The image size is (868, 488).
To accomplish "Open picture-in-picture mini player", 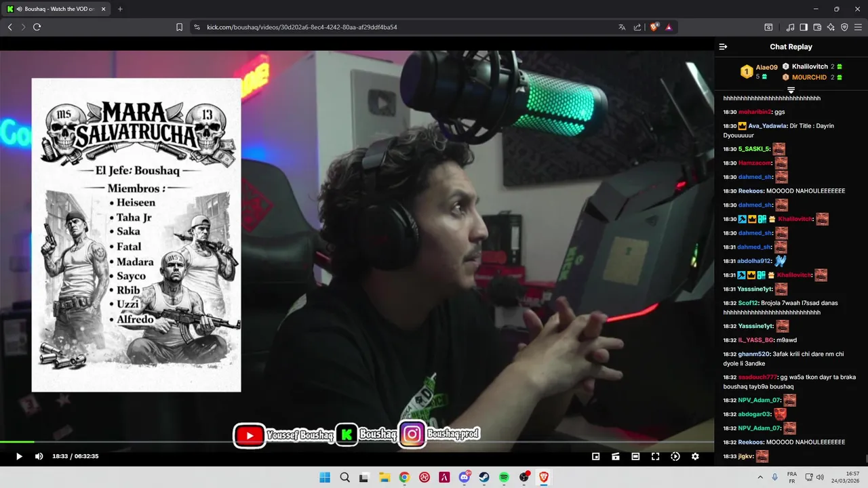I will pyautogui.click(x=596, y=456).
